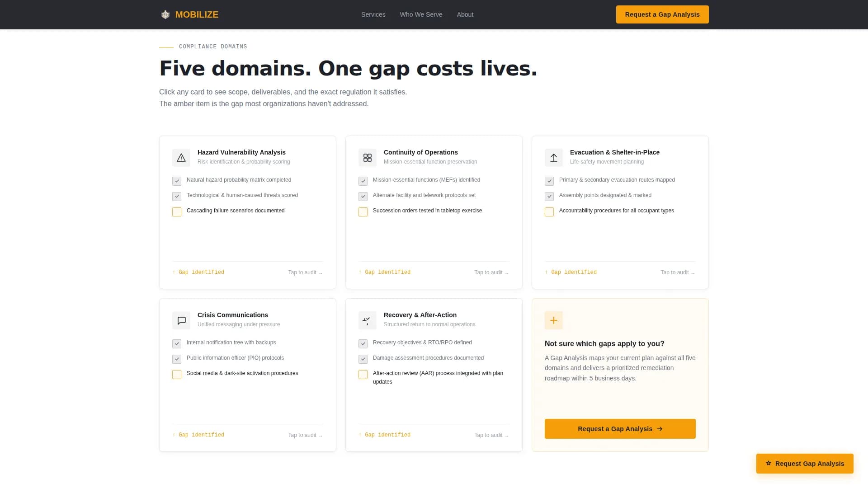
Task: Open Tap to audit on Evacuation card
Action: (x=678, y=272)
